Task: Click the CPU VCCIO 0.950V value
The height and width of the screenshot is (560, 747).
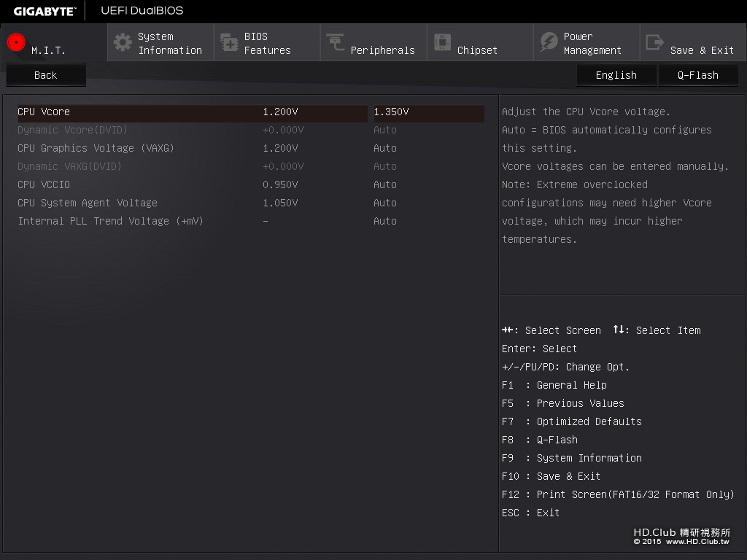Action: point(281,184)
